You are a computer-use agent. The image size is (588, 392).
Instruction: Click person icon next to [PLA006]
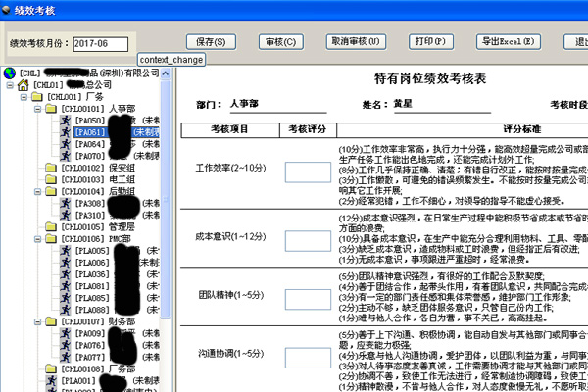coord(66,263)
